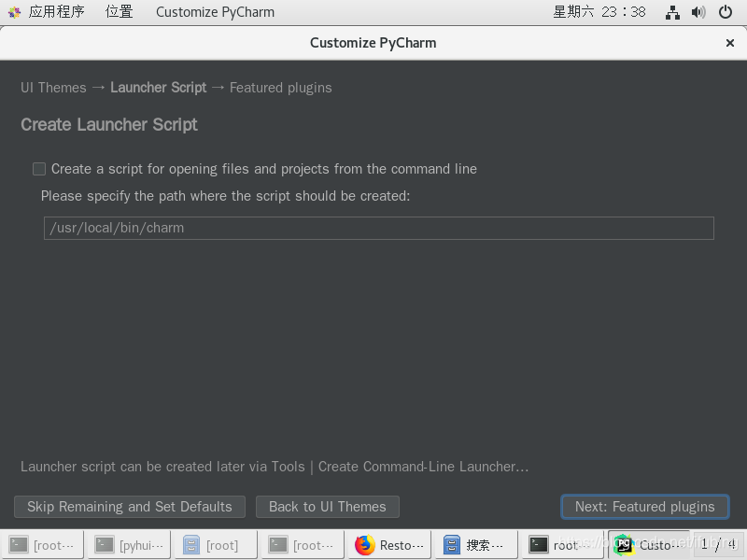Click the activities icon beside 应用程序
The width and height of the screenshot is (747, 560).
tap(15, 12)
